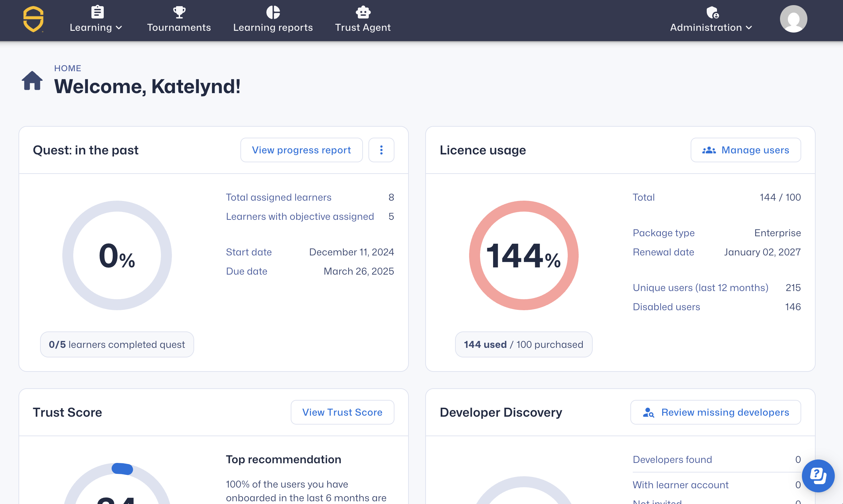Open the quest three-dot options menu

tap(381, 150)
